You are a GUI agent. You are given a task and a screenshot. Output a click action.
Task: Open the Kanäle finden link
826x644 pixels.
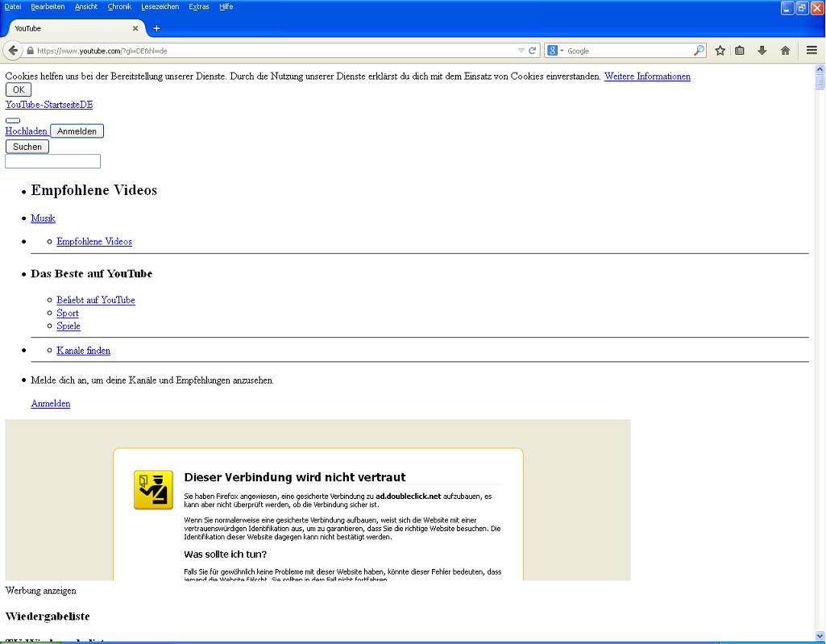pyautogui.click(x=83, y=351)
